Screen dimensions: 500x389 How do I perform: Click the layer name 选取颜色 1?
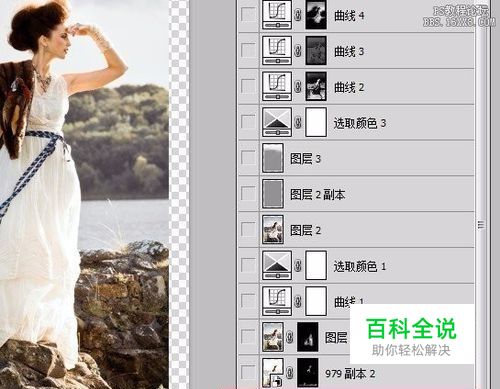point(360,266)
